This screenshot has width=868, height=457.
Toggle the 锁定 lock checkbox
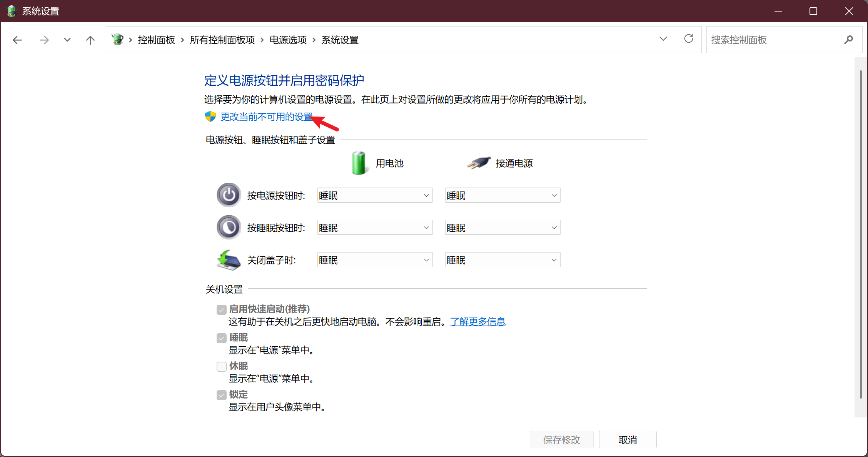click(x=222, y=395)
